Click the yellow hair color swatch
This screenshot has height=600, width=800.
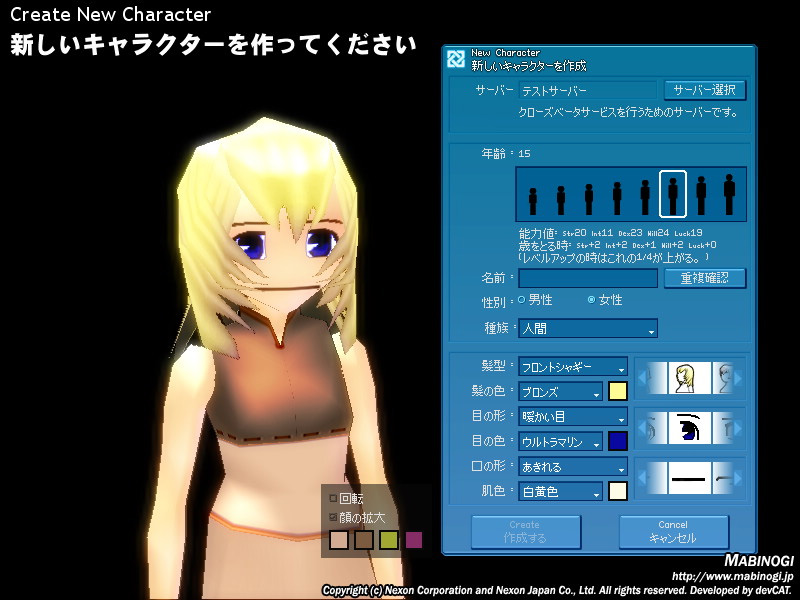pyautogui.click(x=618, y=391)
